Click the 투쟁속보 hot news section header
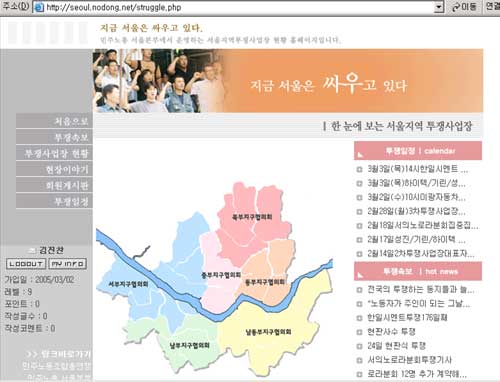Viewport: 500px width, 382px height. point(418,271)
